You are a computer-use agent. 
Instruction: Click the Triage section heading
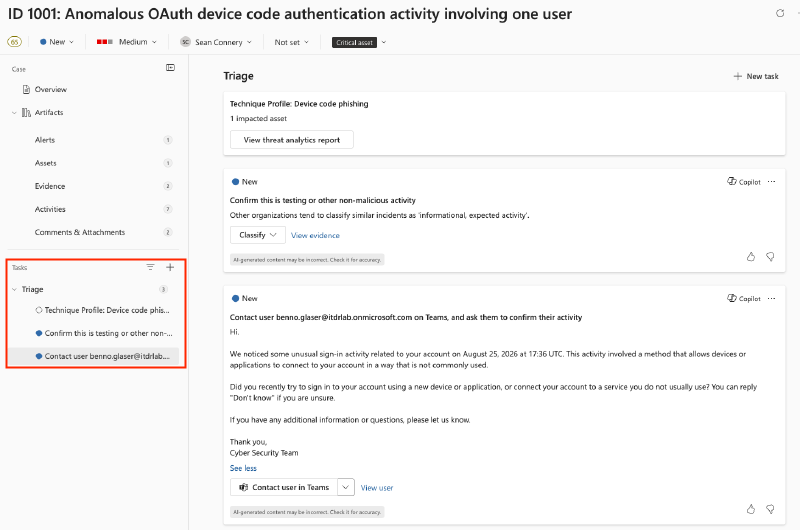[x=238, y=76]
